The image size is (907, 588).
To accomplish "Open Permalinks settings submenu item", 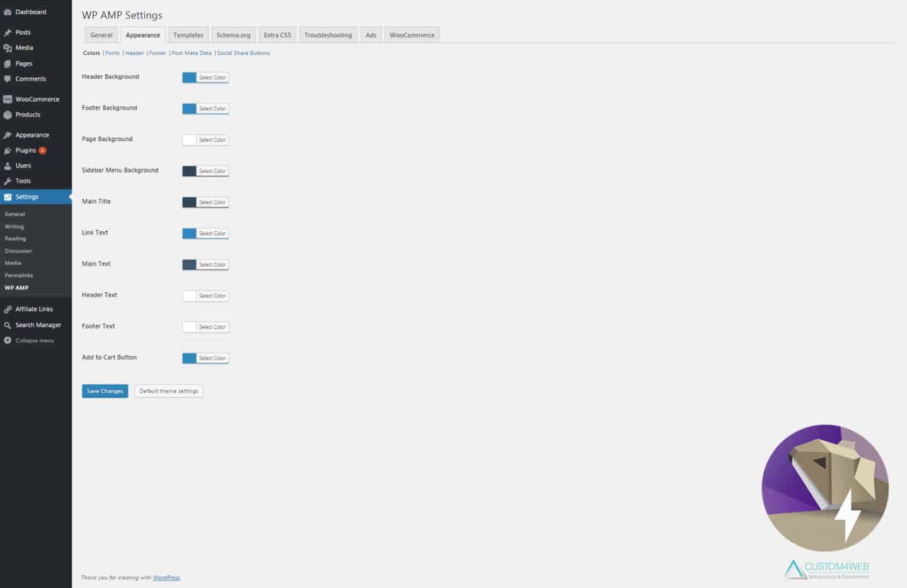I will [19, 275].
